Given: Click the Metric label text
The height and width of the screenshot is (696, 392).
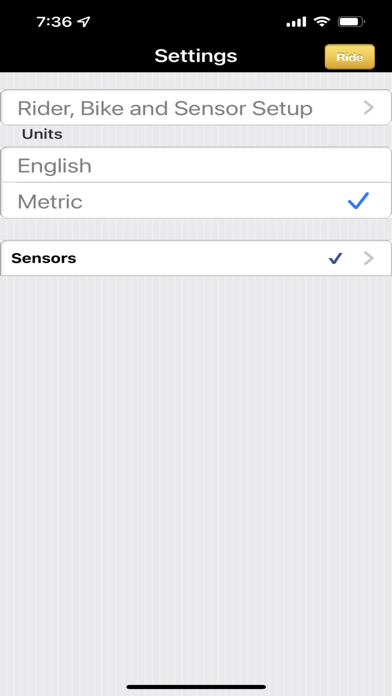Looking at the screenshot, I should [x=50, y=202].
